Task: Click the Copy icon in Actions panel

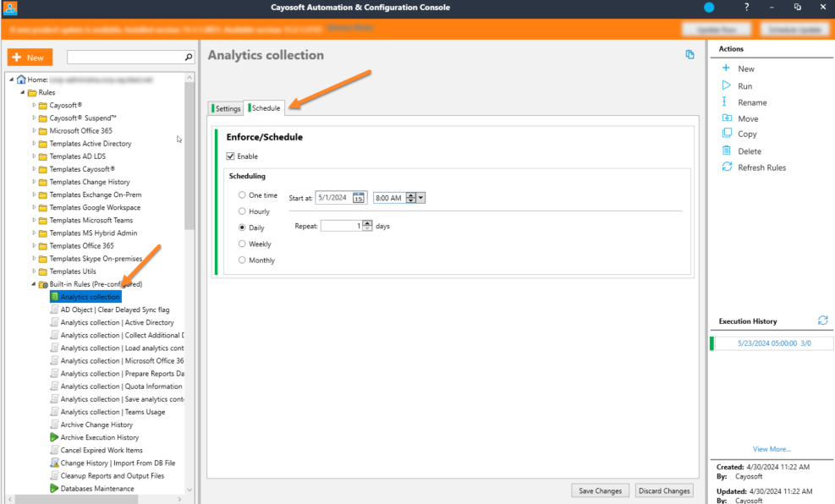Action: (x=727, y=134)
